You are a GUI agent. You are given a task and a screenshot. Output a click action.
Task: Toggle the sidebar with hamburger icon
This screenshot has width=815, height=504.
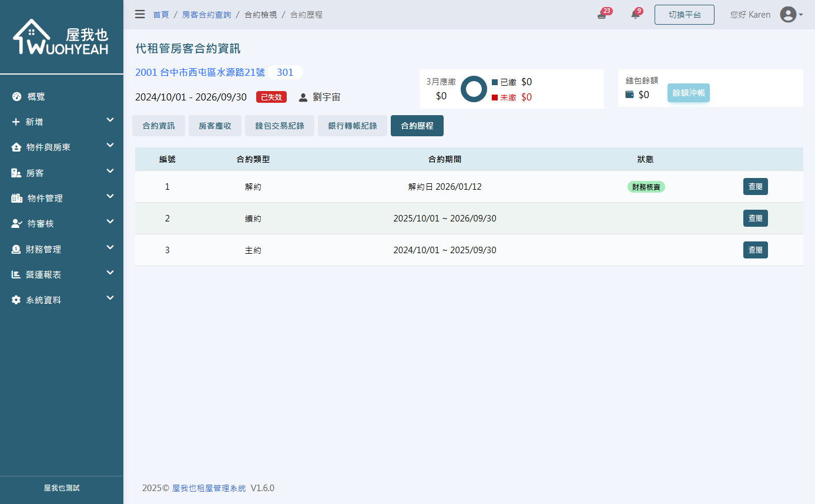140,14
